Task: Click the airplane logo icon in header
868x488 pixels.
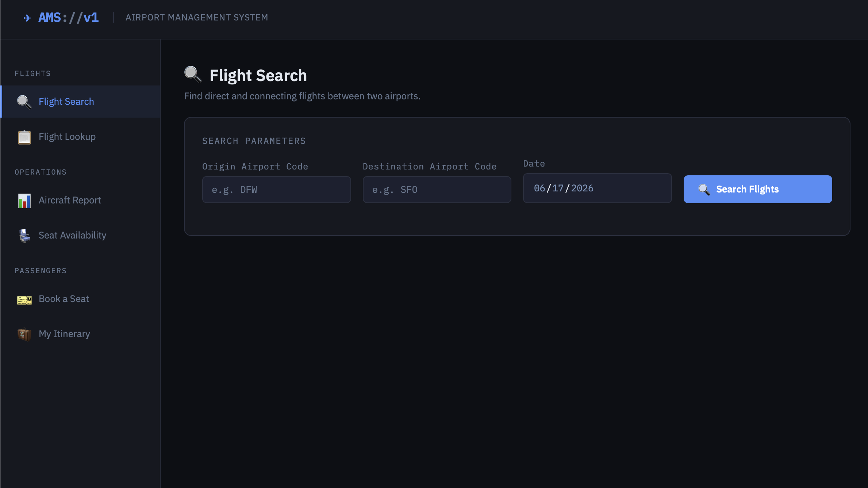Action: tap(27, 18)
